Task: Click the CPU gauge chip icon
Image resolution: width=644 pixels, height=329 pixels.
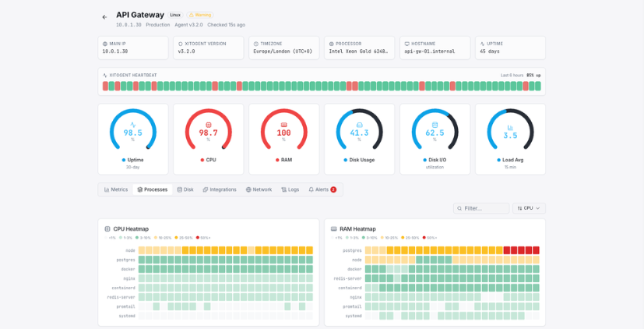Action: pyautogui.click(x=208, y=125)
